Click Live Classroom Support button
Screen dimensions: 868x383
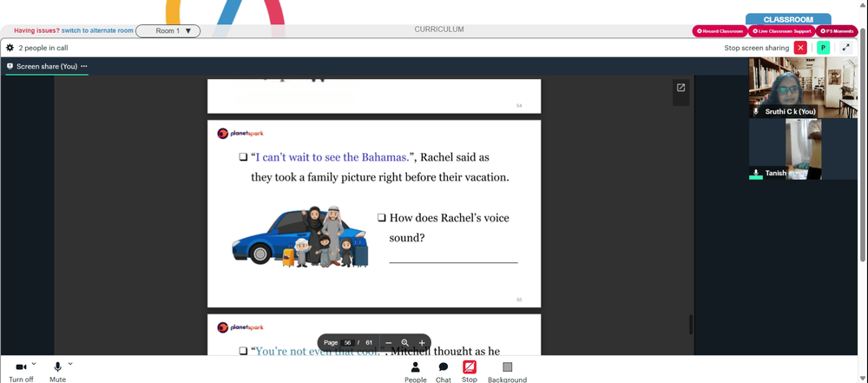[x=782, y=31]
